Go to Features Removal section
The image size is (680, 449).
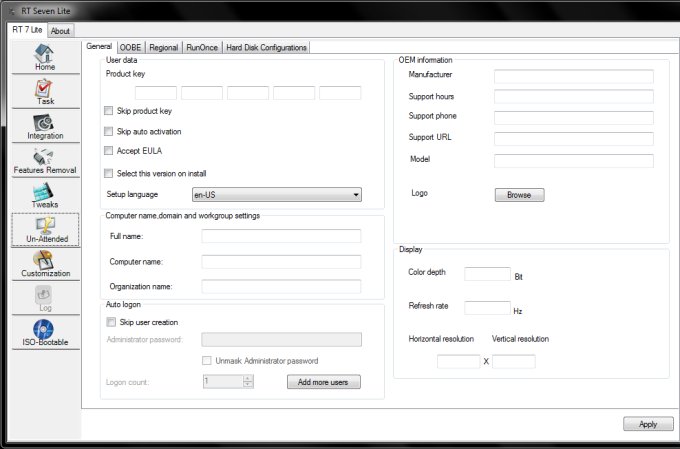point(44,161)
